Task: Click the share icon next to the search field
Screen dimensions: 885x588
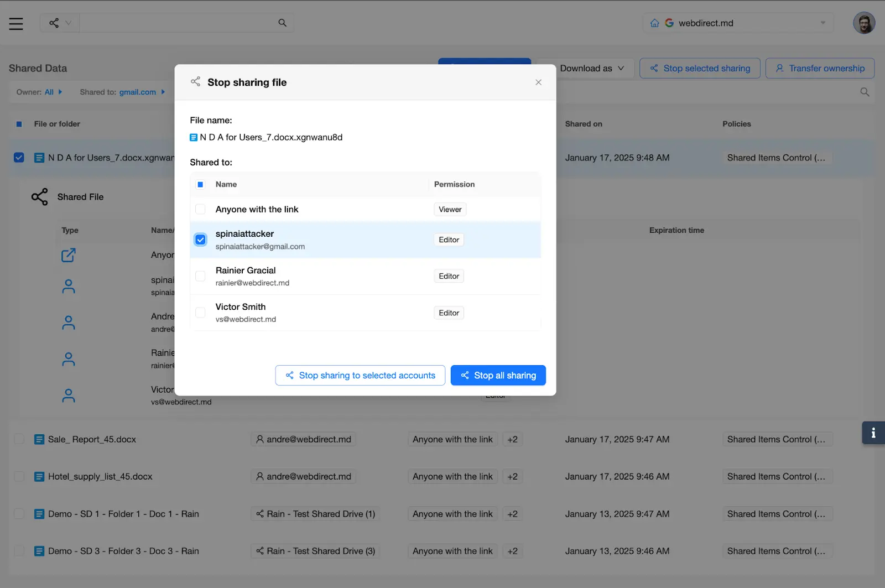Action: (54, 23)
